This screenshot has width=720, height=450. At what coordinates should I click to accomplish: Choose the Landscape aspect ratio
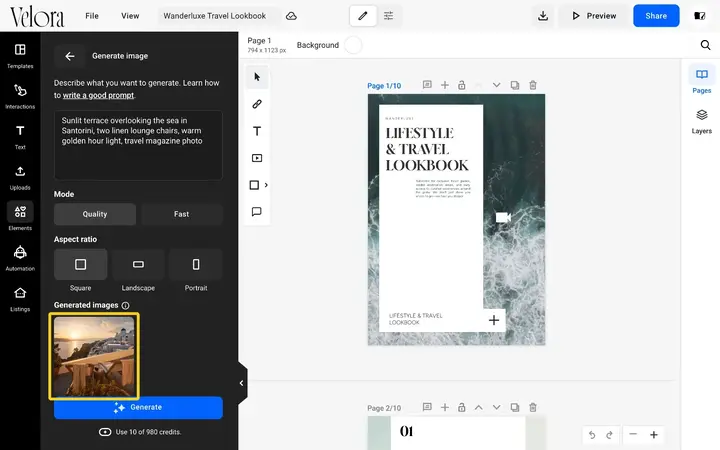[x=138, y=270]
